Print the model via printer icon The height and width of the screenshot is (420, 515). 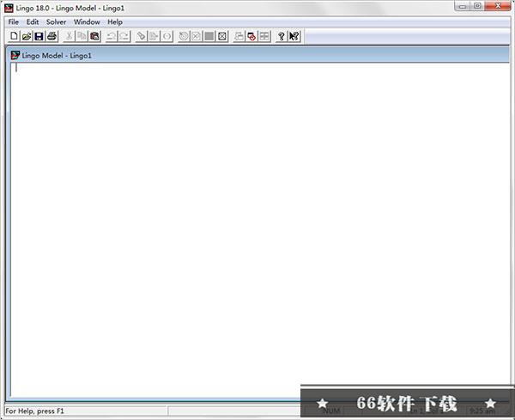(x=51, y=36)
